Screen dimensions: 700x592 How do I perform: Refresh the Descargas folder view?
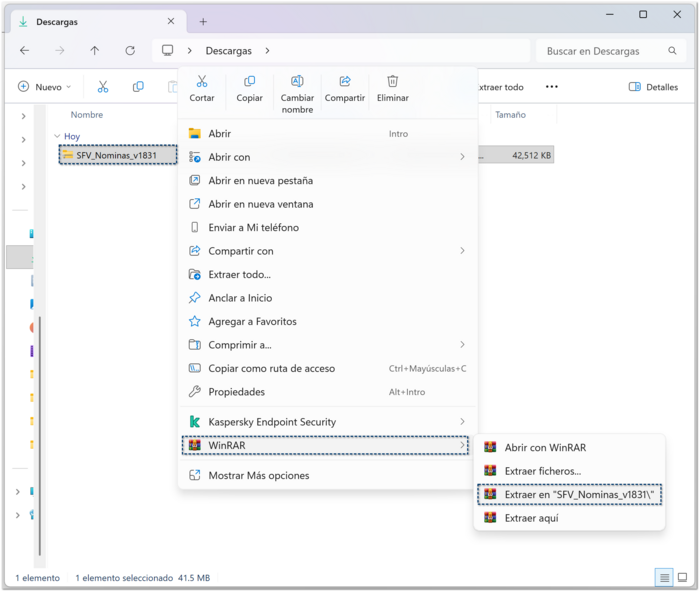[x=130, y=51]
